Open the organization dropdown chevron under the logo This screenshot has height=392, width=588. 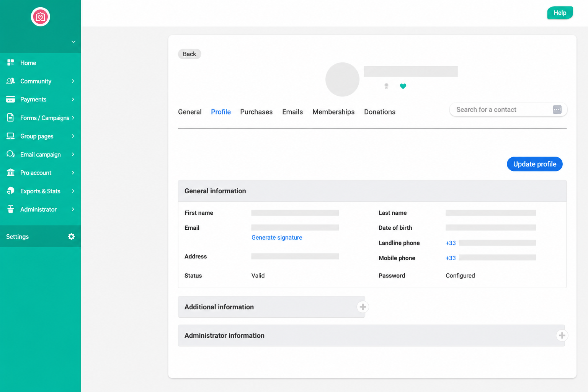click(x=73, y=42)
